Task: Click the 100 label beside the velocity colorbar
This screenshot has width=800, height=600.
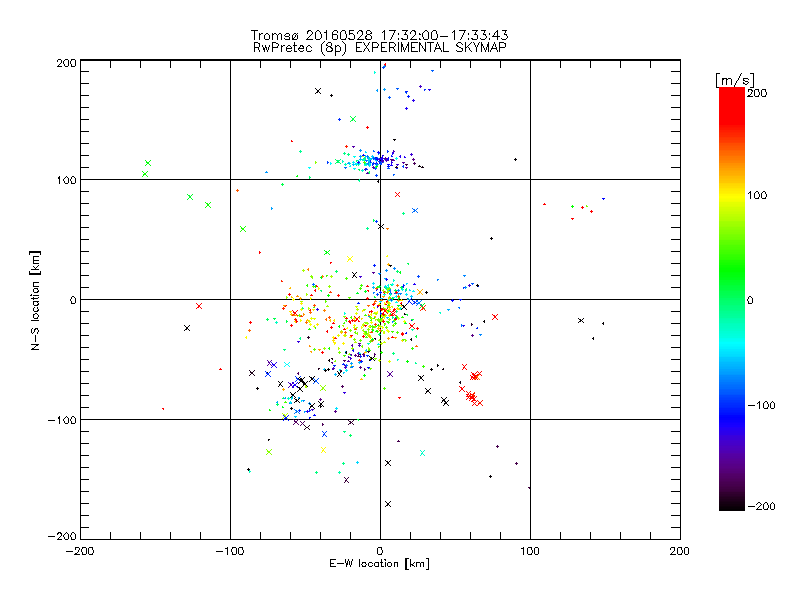Action: click(x=757, y=195)
